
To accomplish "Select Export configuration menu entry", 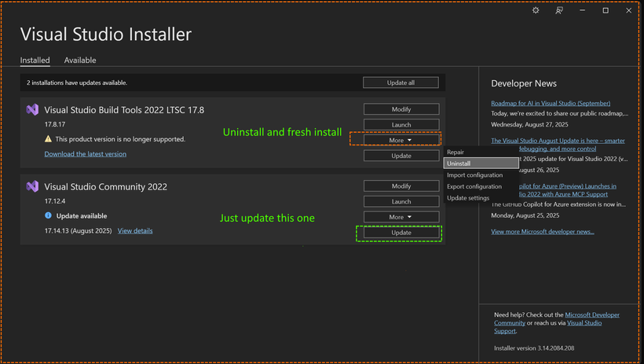I will (474, 186).
